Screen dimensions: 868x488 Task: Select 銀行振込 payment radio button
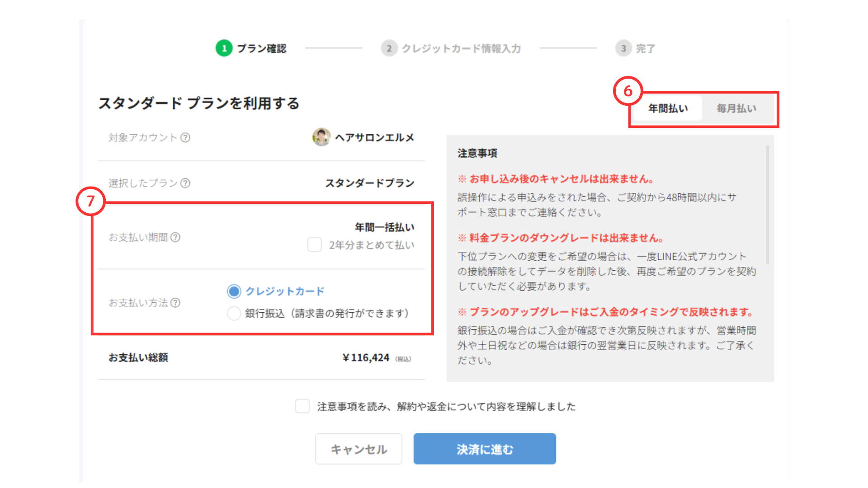click(234, 313)
